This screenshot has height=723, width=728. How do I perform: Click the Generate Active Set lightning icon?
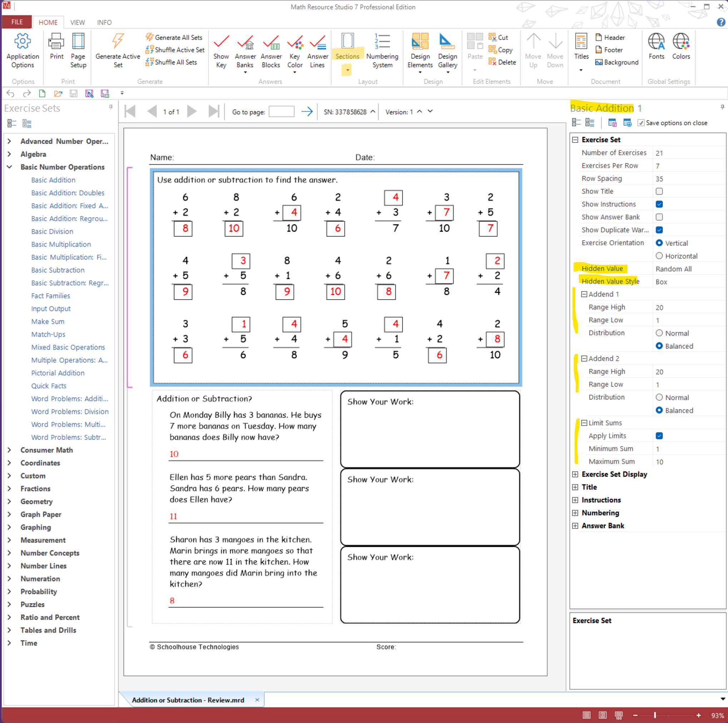pos(118,41)
